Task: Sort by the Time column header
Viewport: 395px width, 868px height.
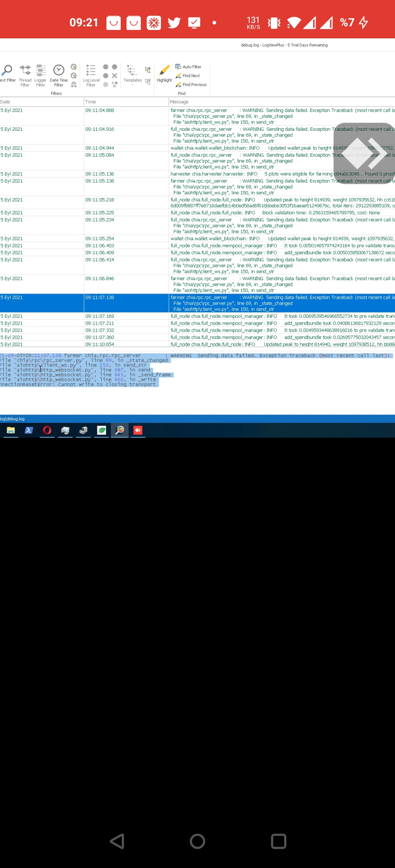Action: coord(126,102)
